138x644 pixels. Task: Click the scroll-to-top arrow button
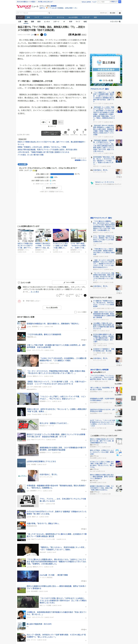tap(133, 398)
